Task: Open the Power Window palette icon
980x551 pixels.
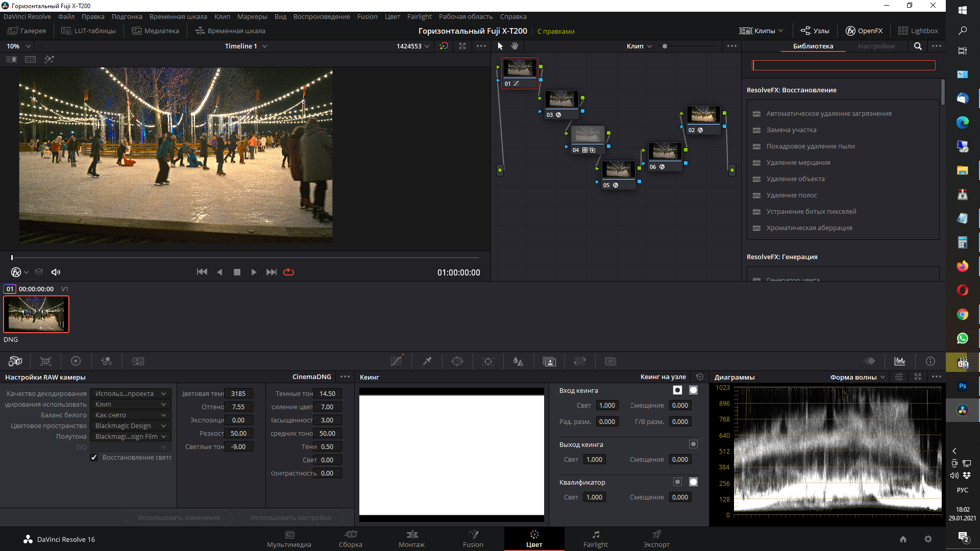Action: click(x=457, y=361)
